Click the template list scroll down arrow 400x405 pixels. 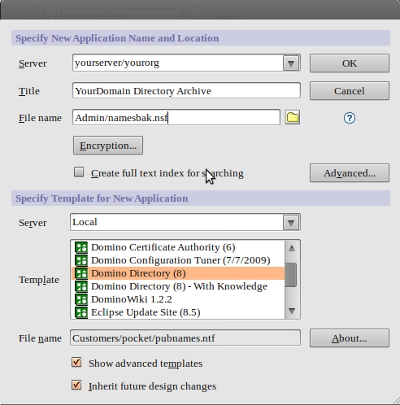click(x=292, y=311)
